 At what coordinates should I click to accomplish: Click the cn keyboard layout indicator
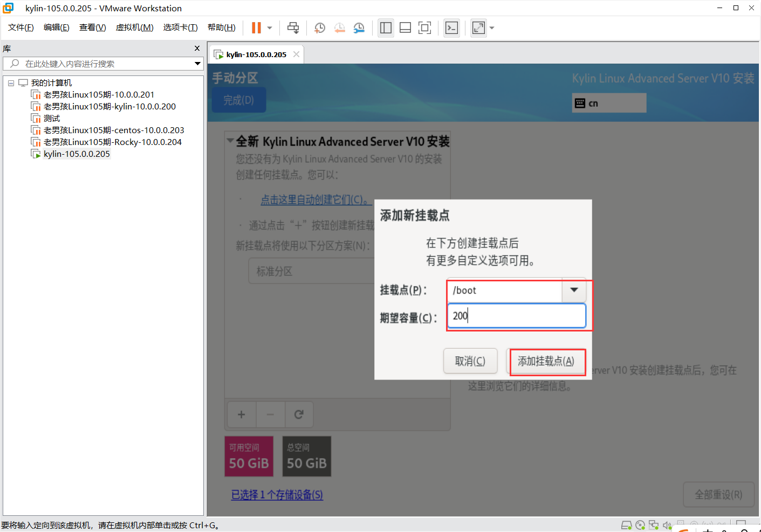pyautogui.click(x=609, y=103)
